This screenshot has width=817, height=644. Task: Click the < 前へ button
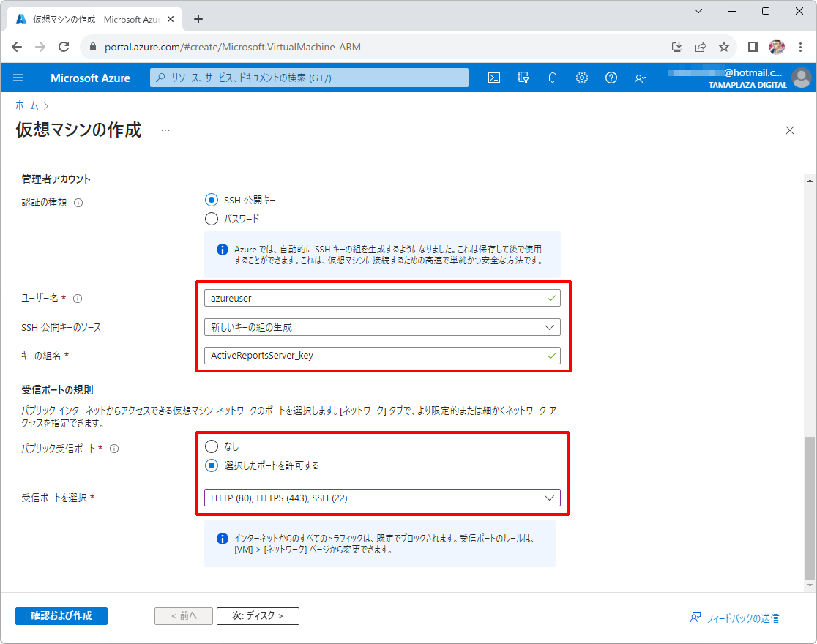[x=184, y=616]
